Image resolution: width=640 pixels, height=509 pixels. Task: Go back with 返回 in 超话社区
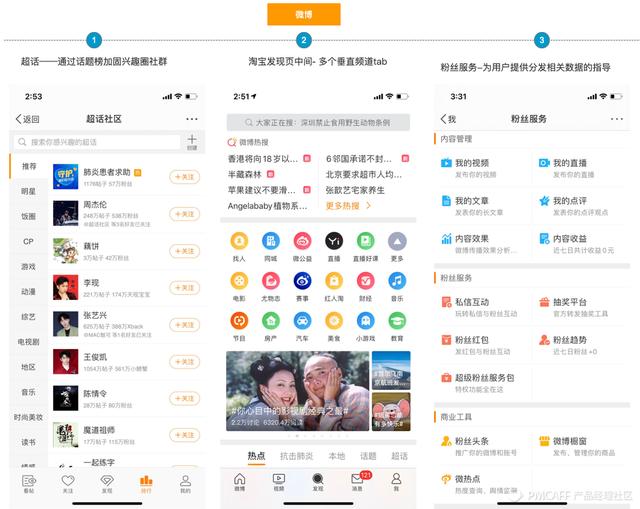click(x=28, y=119)
